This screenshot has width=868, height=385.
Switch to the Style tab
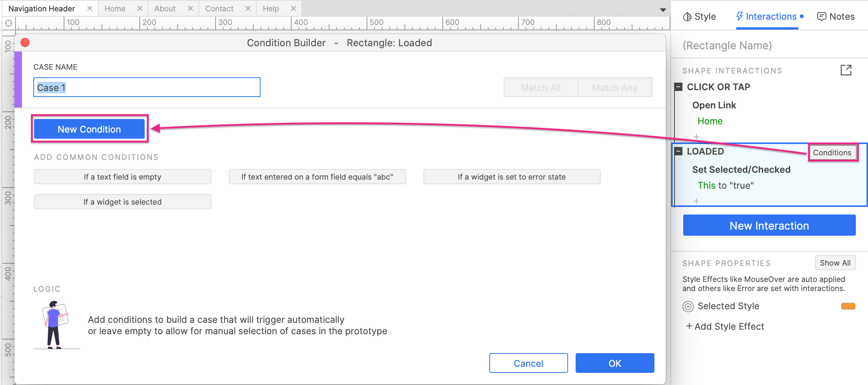[699, 17]
